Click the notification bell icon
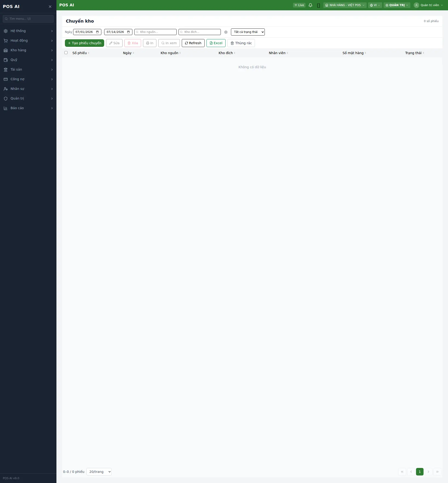The image size is (448, 483). coord(310,5)
